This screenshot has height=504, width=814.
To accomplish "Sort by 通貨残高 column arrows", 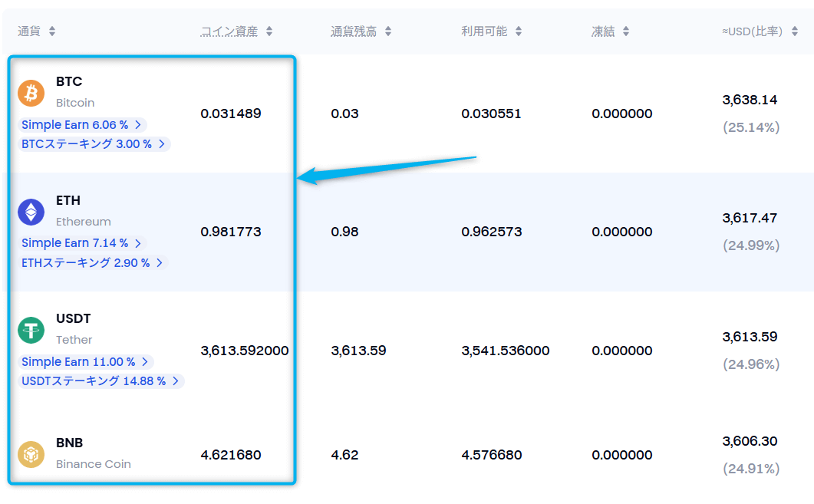I will coord(387,31).
